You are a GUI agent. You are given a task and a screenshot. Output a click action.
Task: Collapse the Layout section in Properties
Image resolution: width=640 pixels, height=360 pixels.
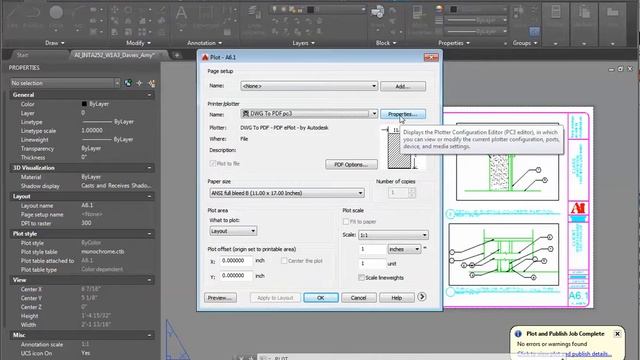(x=149, y=196)
